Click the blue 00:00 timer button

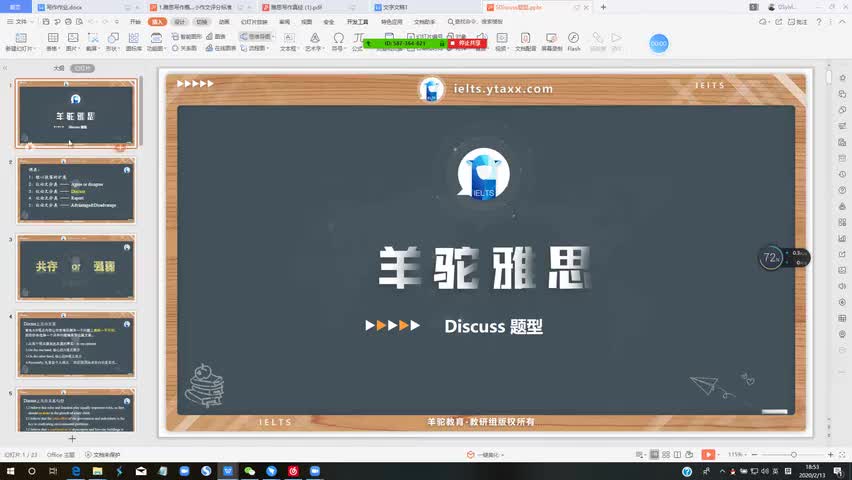point(659,43)
